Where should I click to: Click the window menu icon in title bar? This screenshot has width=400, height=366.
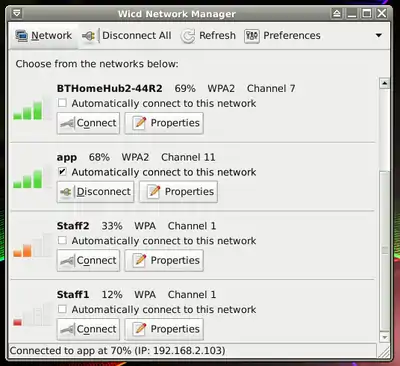[x=17, y=13]
